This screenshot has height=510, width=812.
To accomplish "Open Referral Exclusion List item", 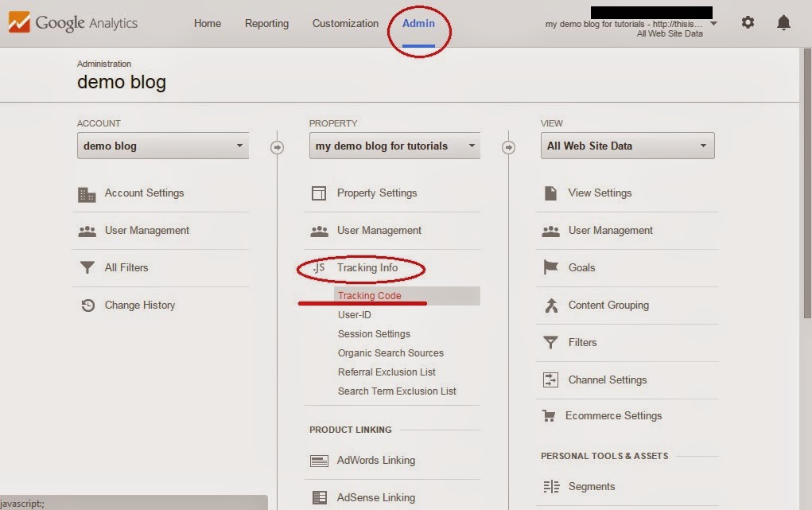I will 387,372.
